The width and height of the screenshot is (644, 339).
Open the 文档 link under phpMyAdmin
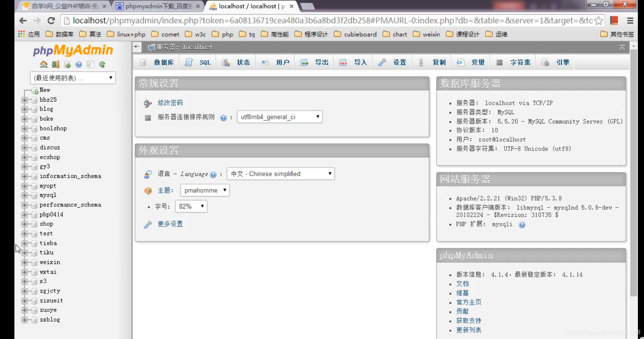click(463, 284)
